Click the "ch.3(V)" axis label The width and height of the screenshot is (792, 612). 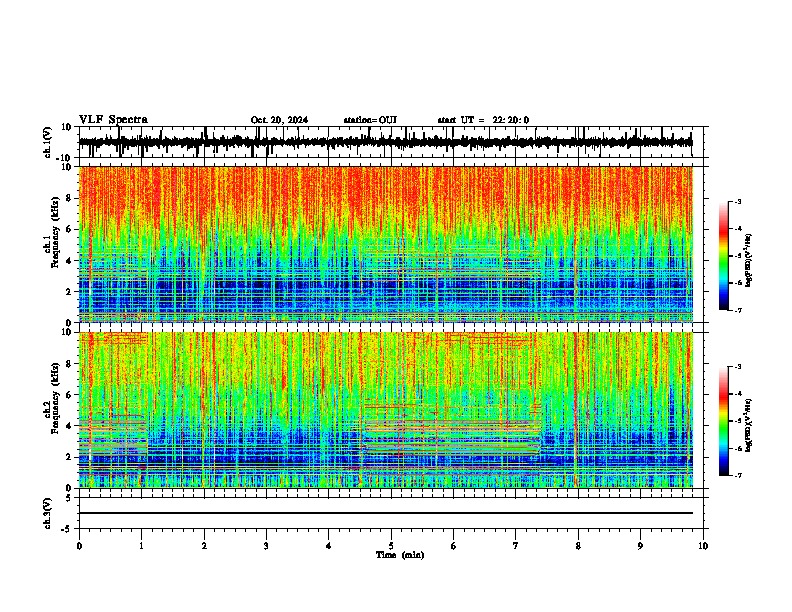48,513
